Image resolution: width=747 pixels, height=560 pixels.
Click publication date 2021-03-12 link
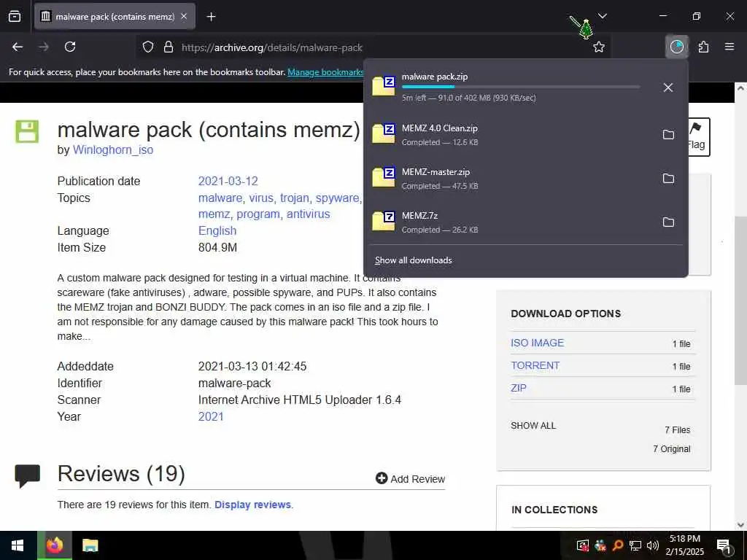[x=228, y=182]
